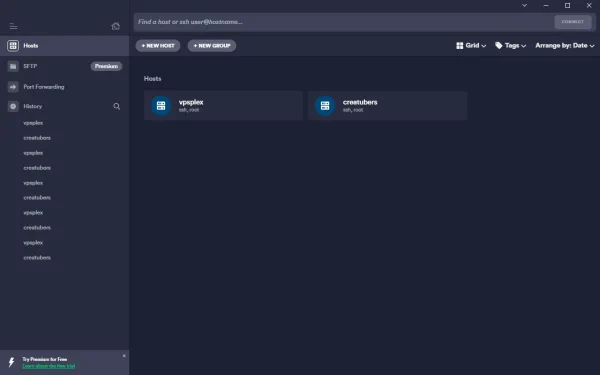
Task: Focus the Find a host or ssh field
Action: [344, 22]
